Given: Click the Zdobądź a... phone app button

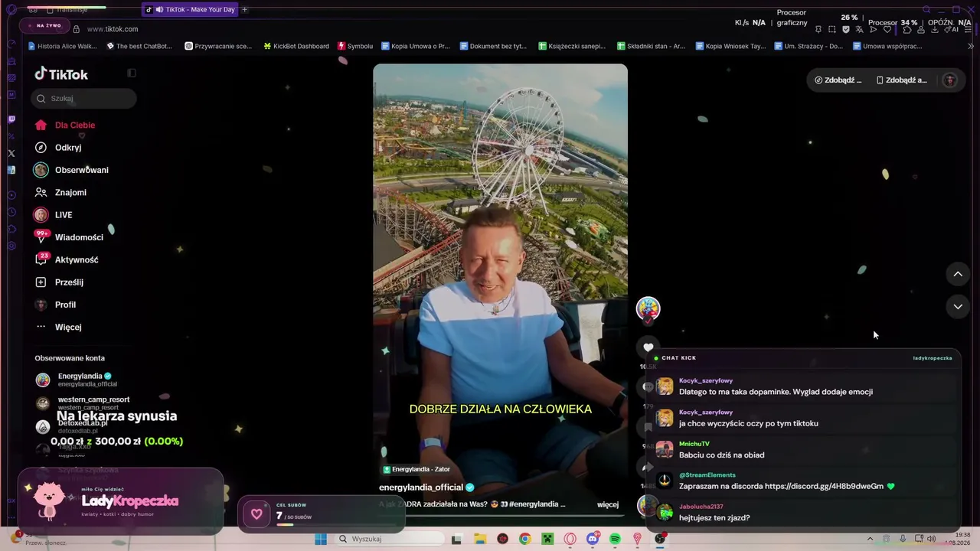Looking at the screenshot, I should [x=902, y=80].
